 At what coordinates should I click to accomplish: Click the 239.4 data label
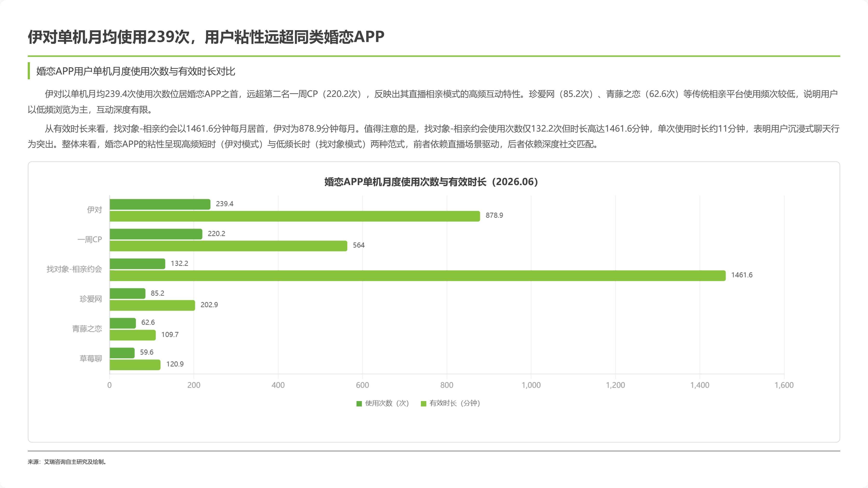(225, 204)
